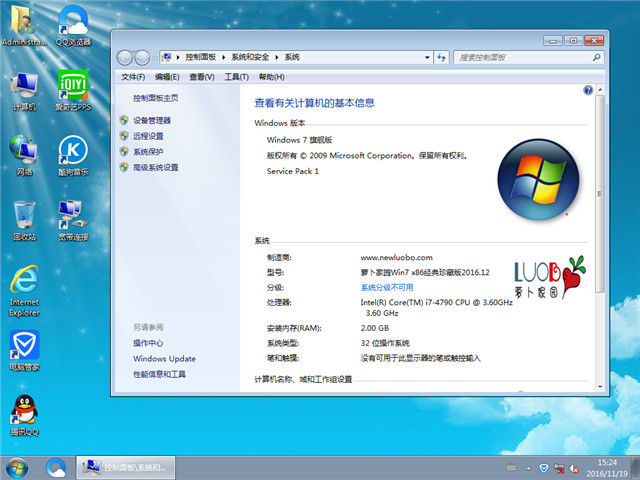Open the 编辑(E) menu
The image size is (640, 480).
point(167,77)
